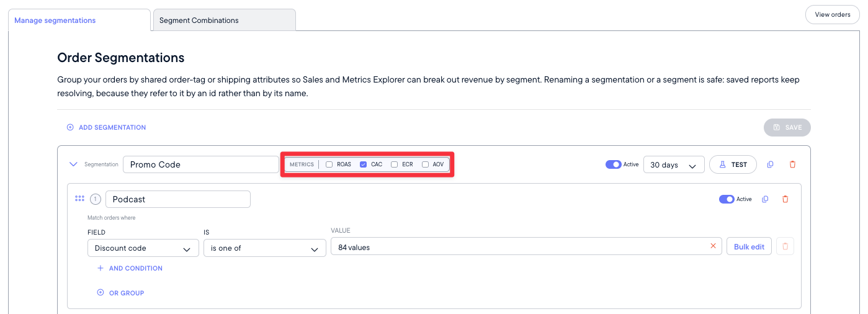The height and width of the screenshot is (314, 868).
Task: Toggle Active switch for Promo Code segmentation
Action: [613, 164]
